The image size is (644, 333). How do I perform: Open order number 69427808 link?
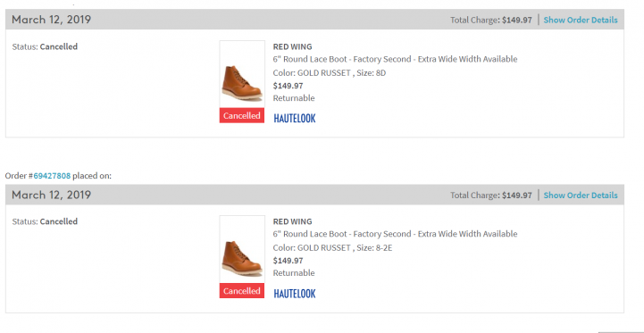[52, 176]
